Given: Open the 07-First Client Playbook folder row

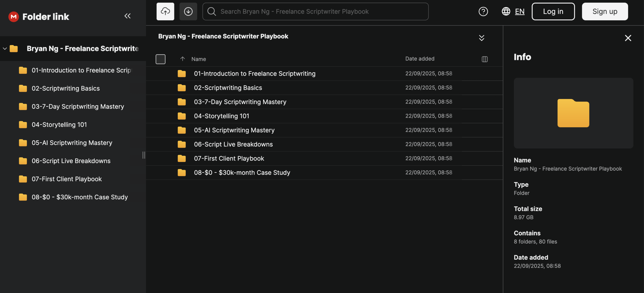Looking at the screenshot, I should point(229,158).
